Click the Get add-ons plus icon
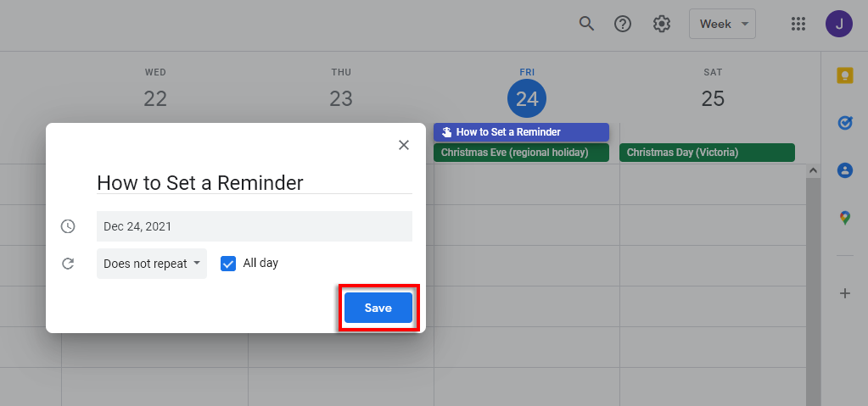Viewport: 868px width, 406px height. pyautogui.click(x=844, y=293)
